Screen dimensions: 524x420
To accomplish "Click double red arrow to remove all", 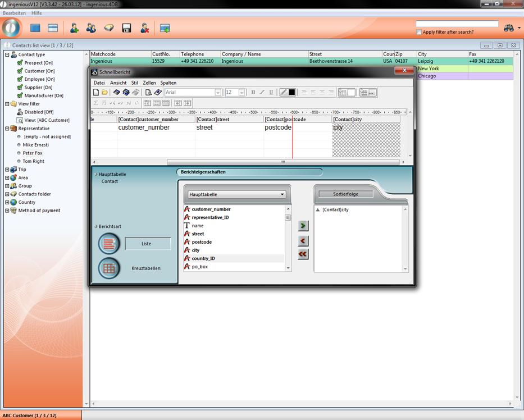I will pos(303,254).
